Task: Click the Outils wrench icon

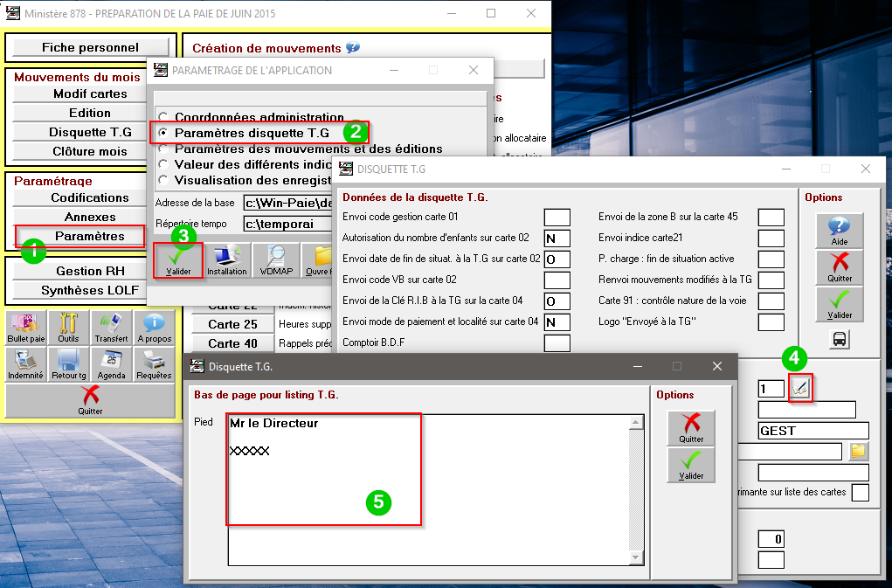Action: click(x=68, y=327)
